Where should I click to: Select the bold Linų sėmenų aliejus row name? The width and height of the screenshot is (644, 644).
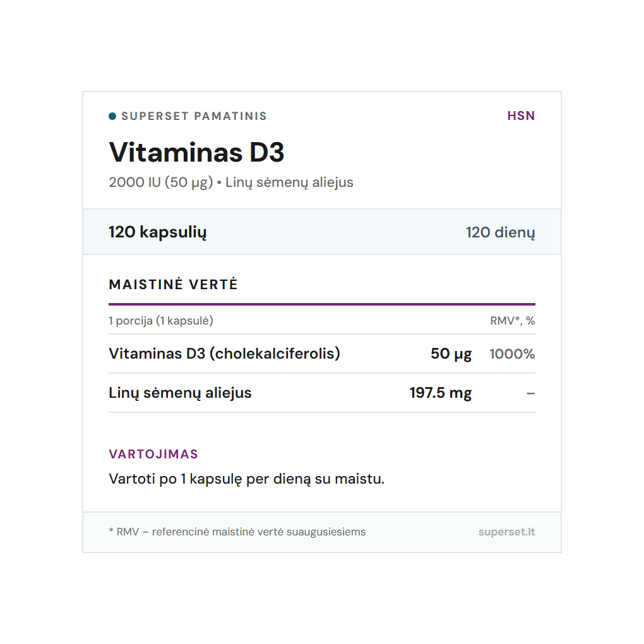[x=180, y=393]
